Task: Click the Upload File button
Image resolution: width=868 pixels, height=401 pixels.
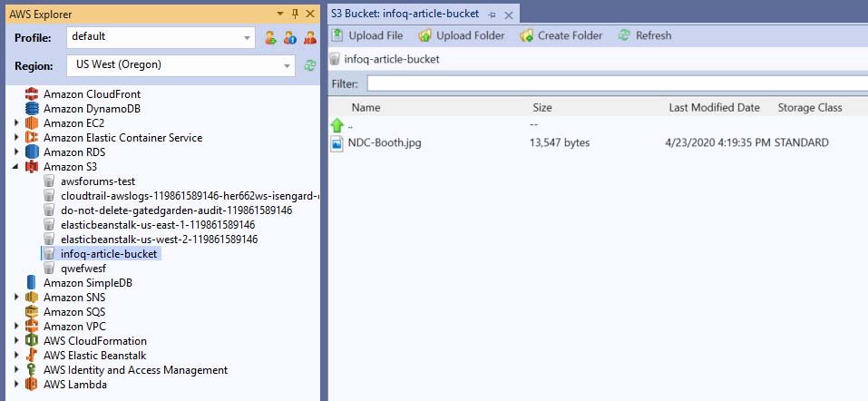Action: click(x=367, y=36)
